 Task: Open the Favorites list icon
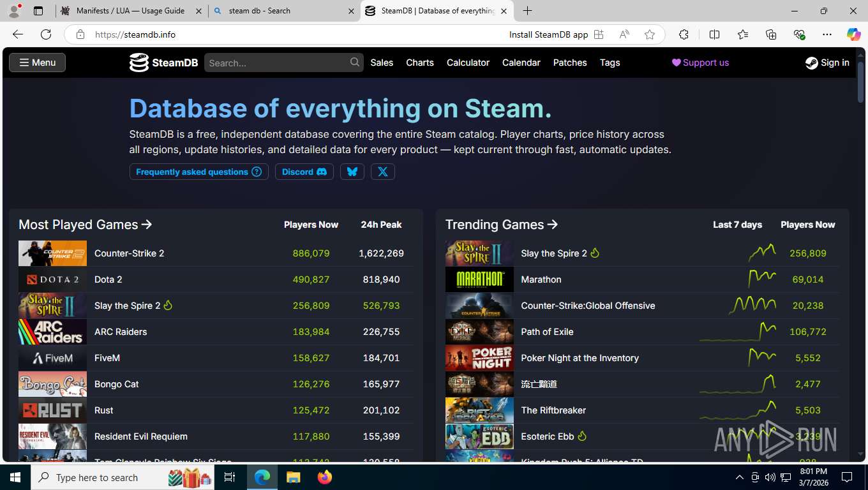click(x=743, y=34)
